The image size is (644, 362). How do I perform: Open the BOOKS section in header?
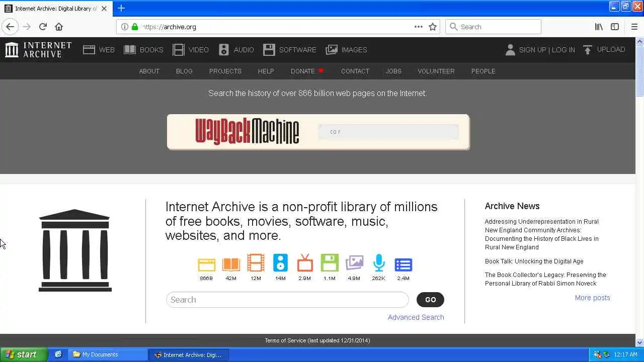[144, 50]
